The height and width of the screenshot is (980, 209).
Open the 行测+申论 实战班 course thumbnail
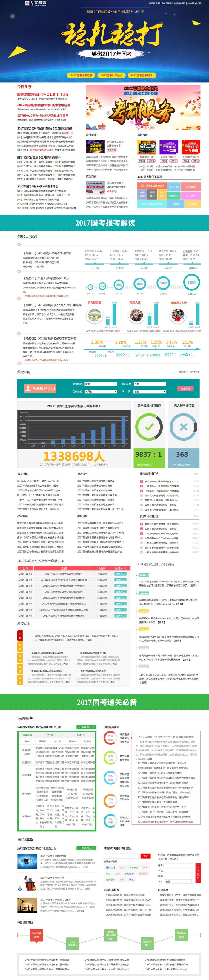click(x=169, y=147)
